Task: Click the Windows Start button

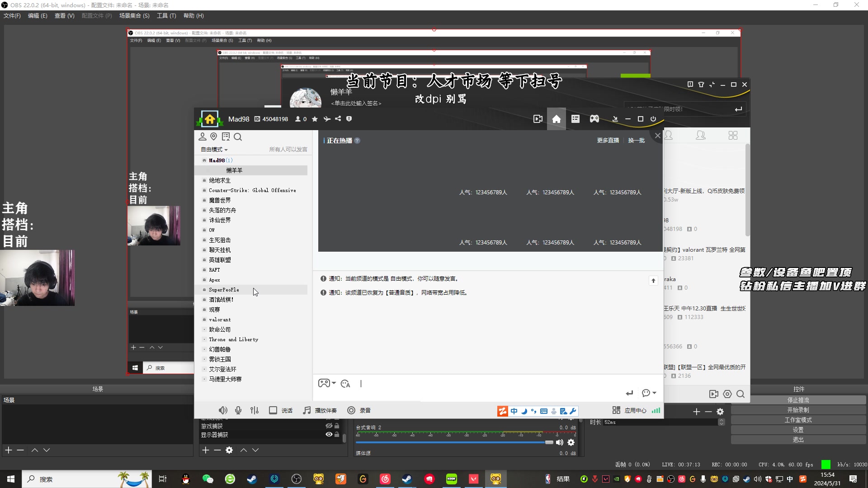Action: pyautogui.click(x=11, y=479)
